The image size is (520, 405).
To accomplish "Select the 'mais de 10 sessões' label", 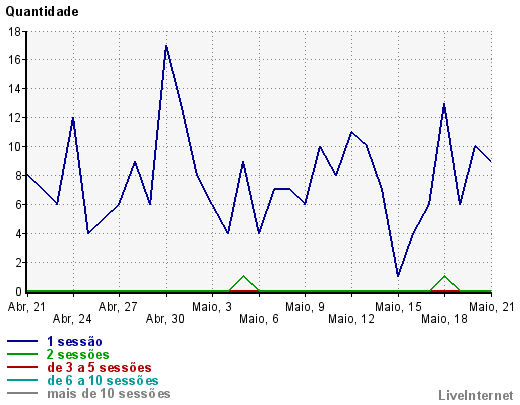I will coord(109,393).
